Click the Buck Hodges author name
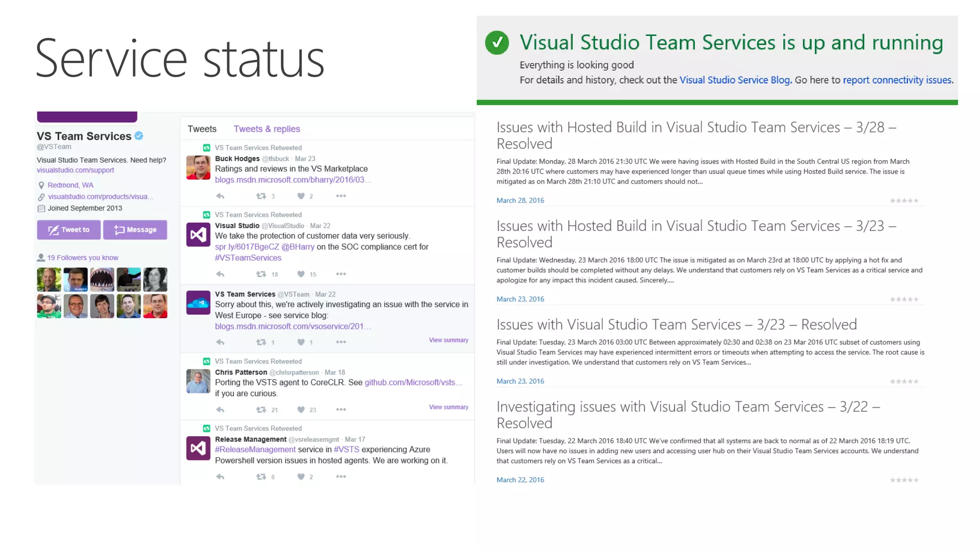 tap(237, 159)
